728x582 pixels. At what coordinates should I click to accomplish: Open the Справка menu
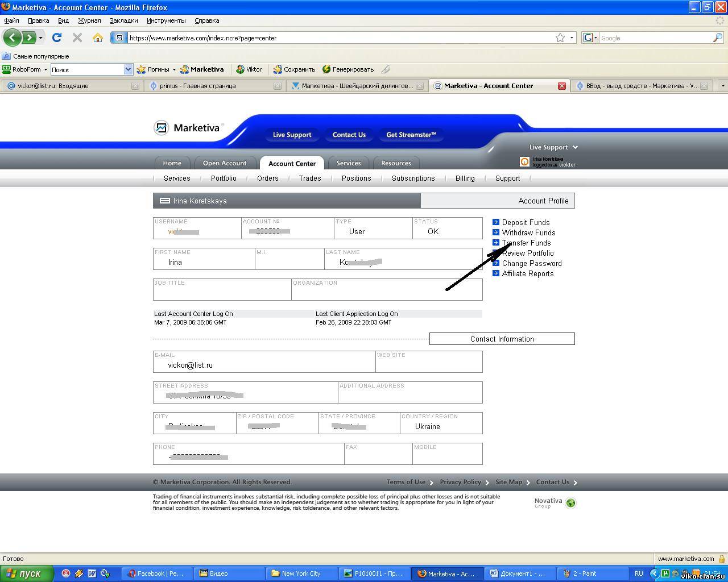click(207, 20)
